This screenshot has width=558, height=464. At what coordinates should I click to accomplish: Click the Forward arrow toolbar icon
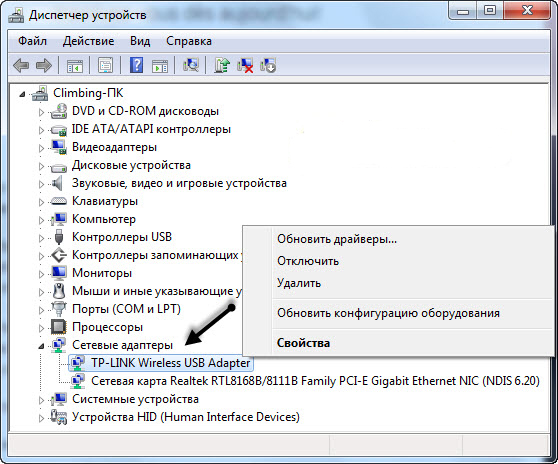pos(44,66)
